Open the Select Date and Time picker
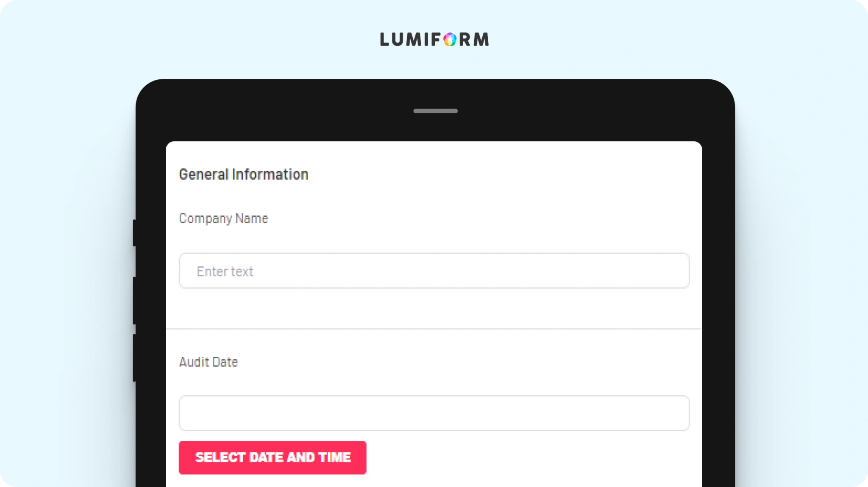 pos(273,457)
